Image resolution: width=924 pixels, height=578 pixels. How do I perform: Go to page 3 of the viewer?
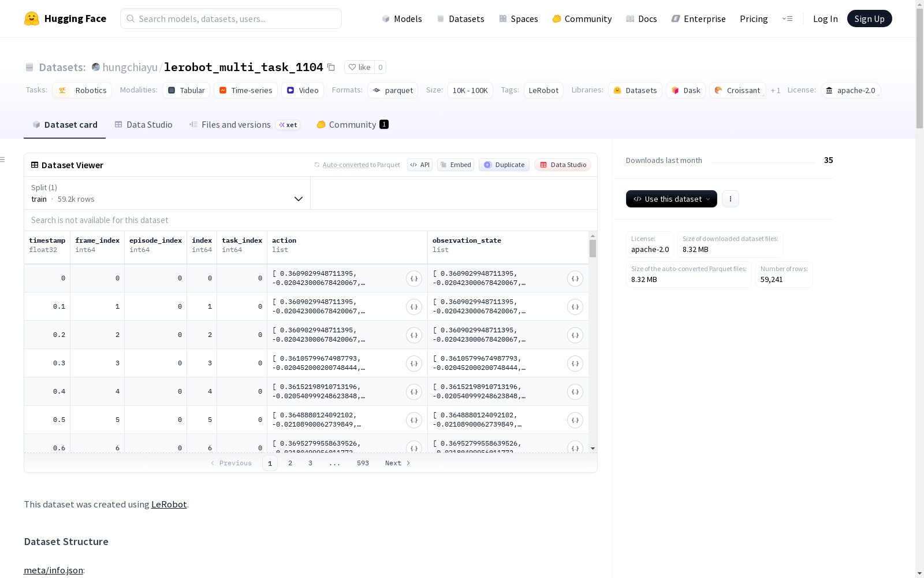click(x=310, y=463)
